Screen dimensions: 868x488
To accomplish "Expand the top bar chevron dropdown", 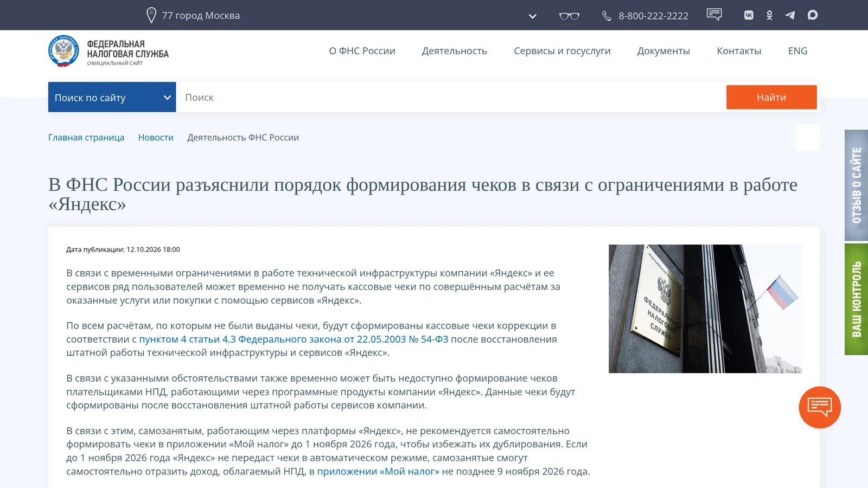I will tap(532, 16).
